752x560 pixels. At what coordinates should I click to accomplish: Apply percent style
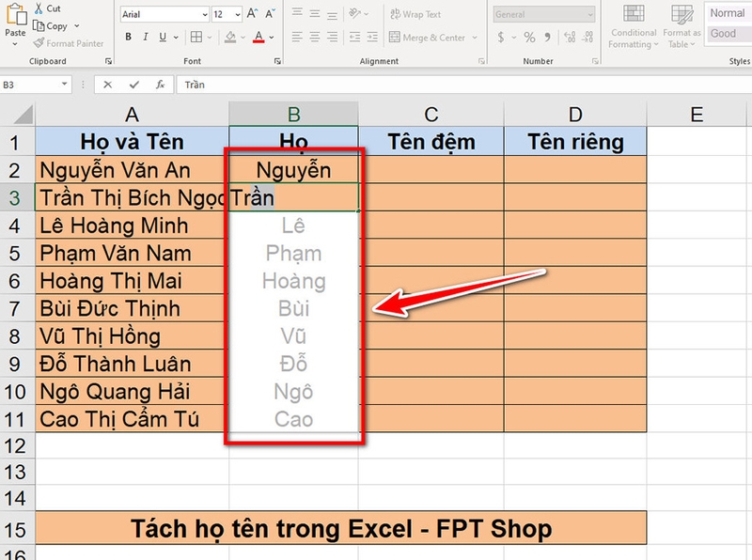pos(529,37)
